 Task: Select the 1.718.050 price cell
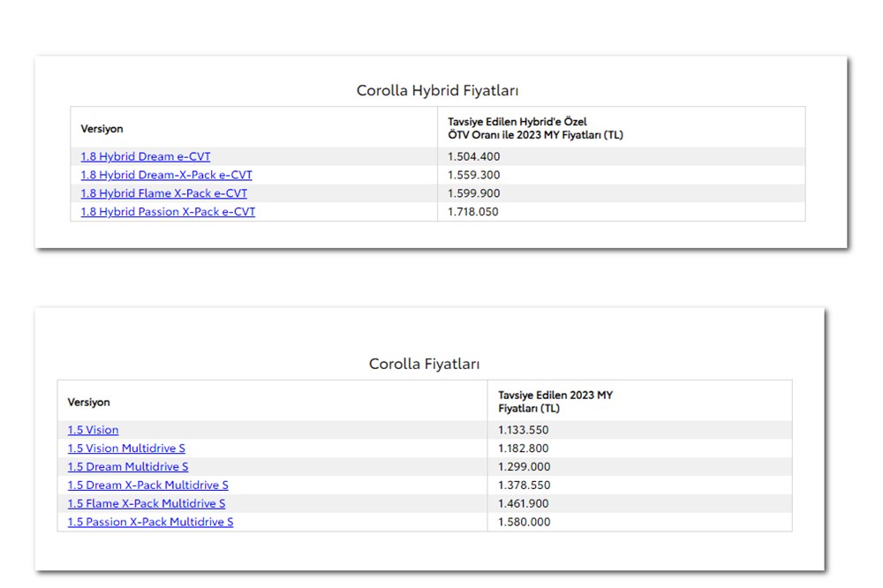point(473,212)
